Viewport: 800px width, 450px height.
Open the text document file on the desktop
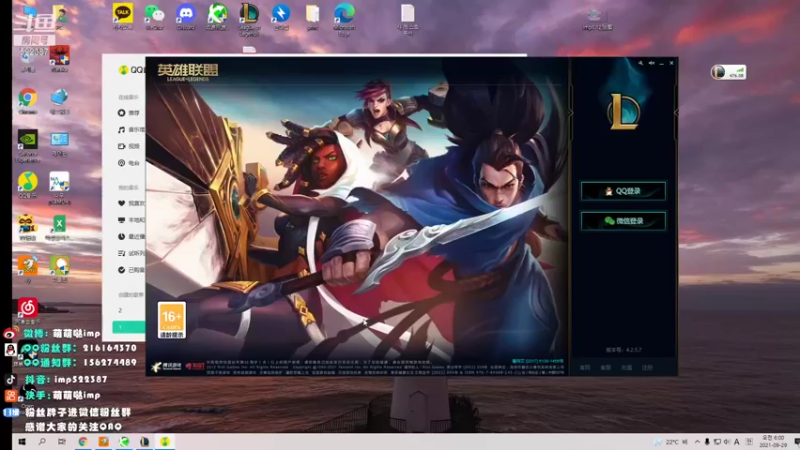tap(408, 19)
